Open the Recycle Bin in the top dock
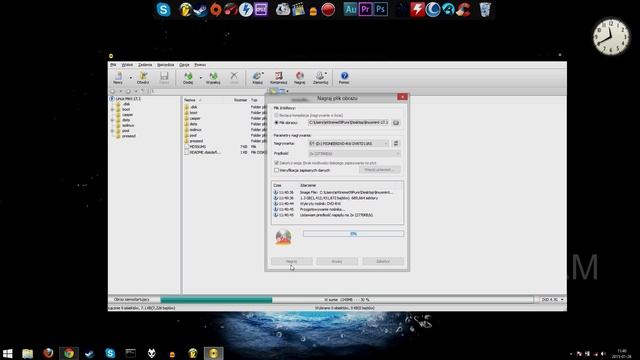 click(x=485, y=9)
